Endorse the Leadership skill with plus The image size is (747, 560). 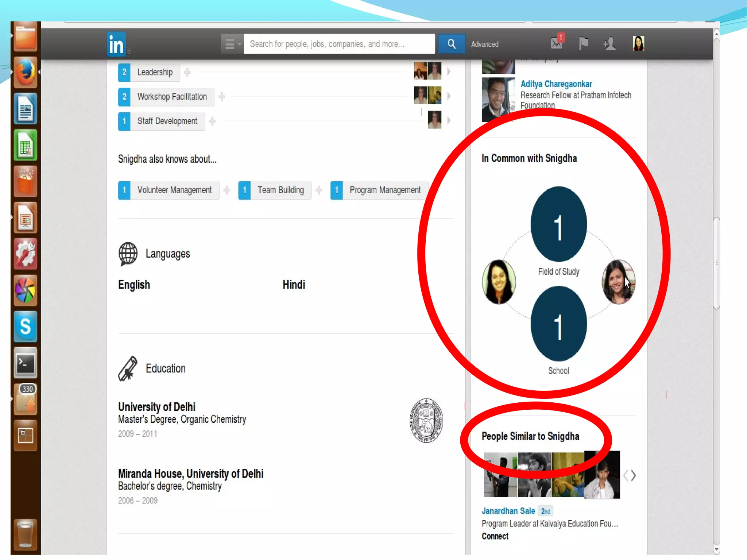click(x=187, y=72)
